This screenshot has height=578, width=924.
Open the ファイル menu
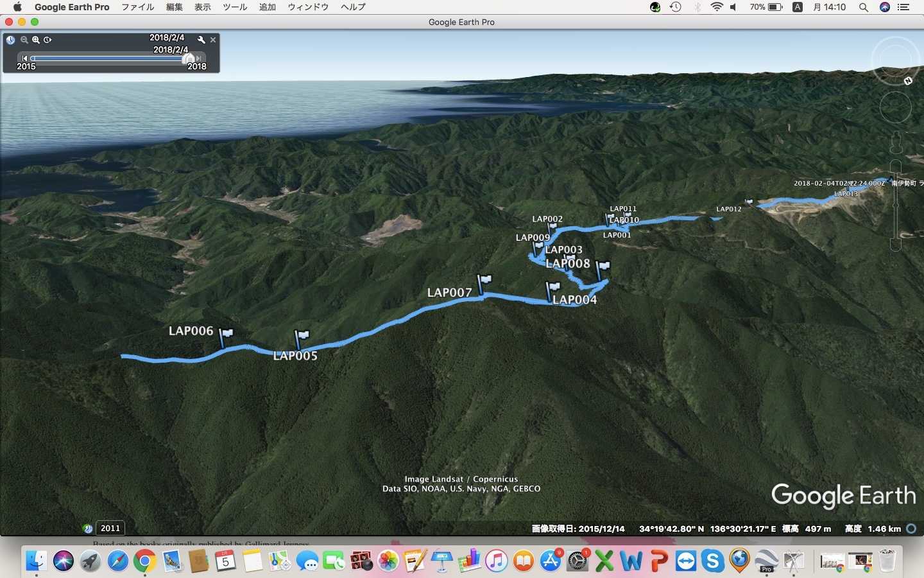pos(137,7)
